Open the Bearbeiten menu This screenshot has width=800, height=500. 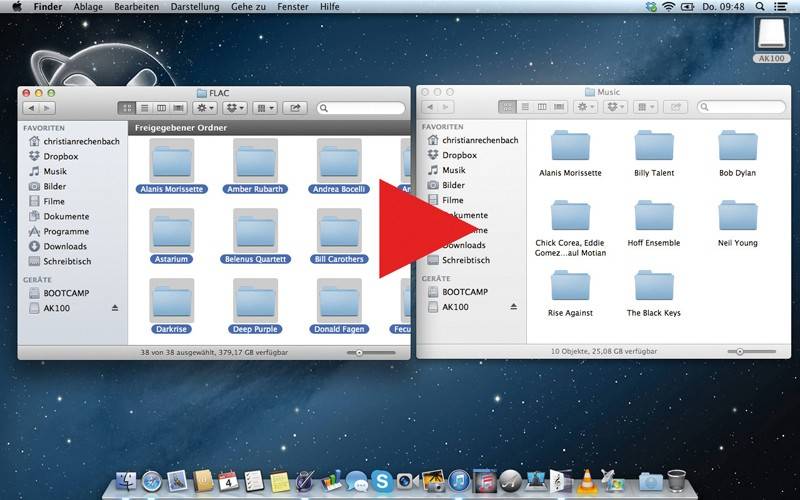click(136, 7)
